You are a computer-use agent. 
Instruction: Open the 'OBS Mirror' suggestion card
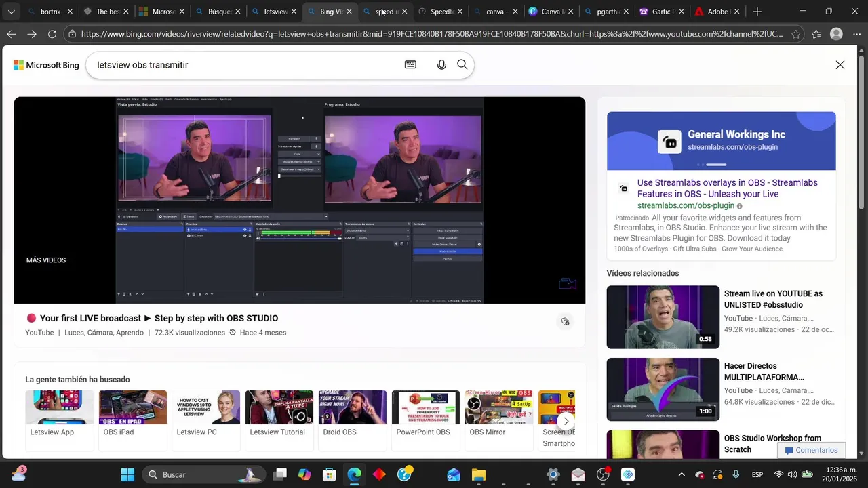point(499,420)
